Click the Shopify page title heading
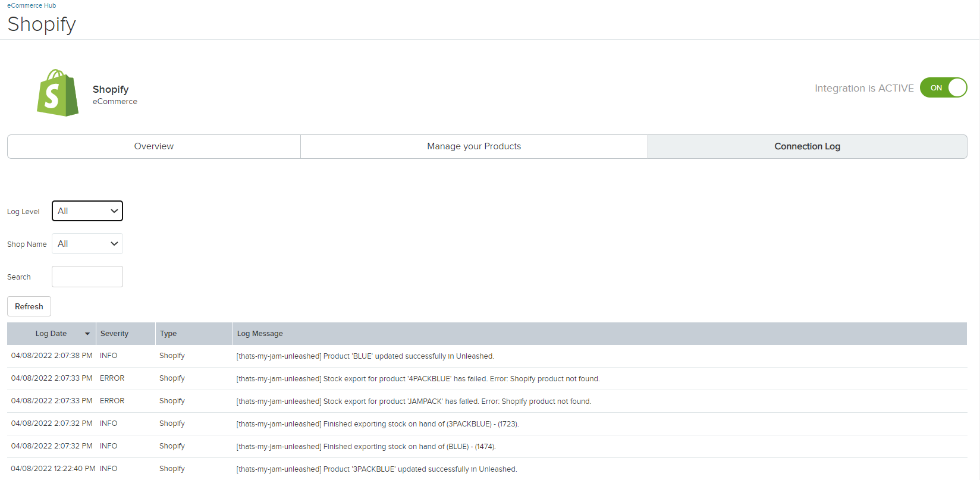 click(x=42, y=24)
